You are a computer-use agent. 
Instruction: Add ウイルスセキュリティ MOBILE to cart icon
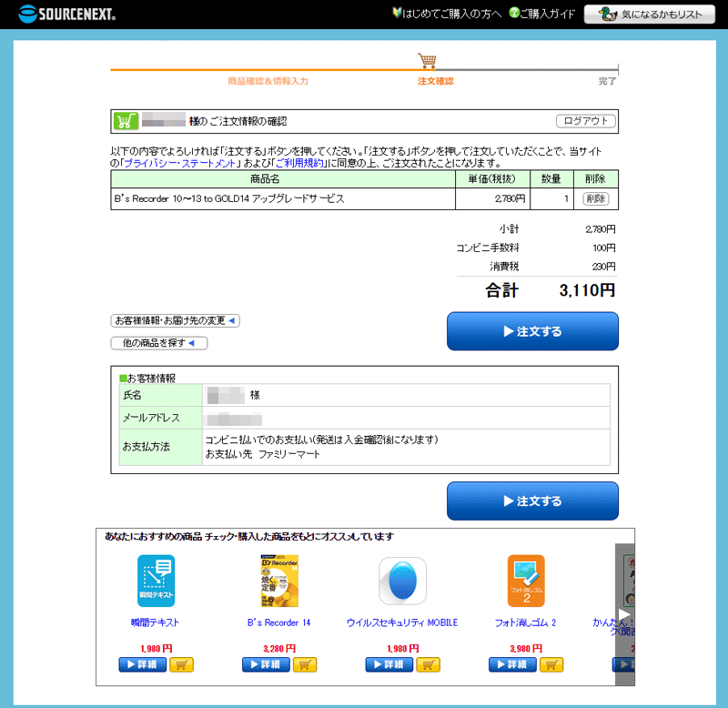428,665
